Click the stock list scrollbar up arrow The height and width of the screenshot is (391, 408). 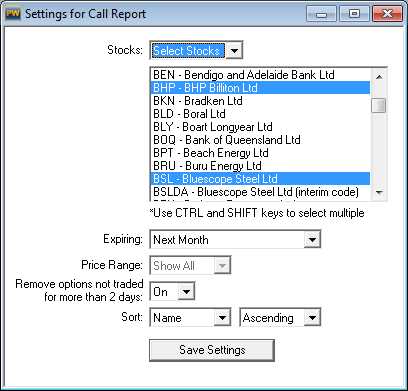click(x=379, y=76)
